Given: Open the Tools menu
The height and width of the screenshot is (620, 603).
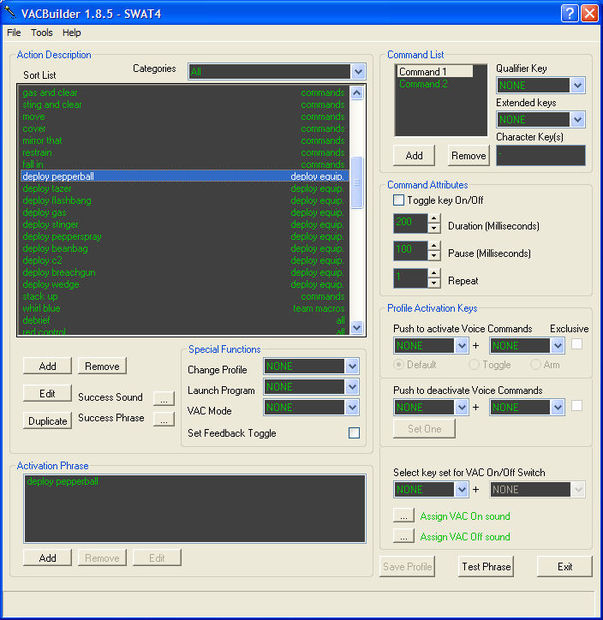Looking at the screenshot, I should [x=42, y=33].
